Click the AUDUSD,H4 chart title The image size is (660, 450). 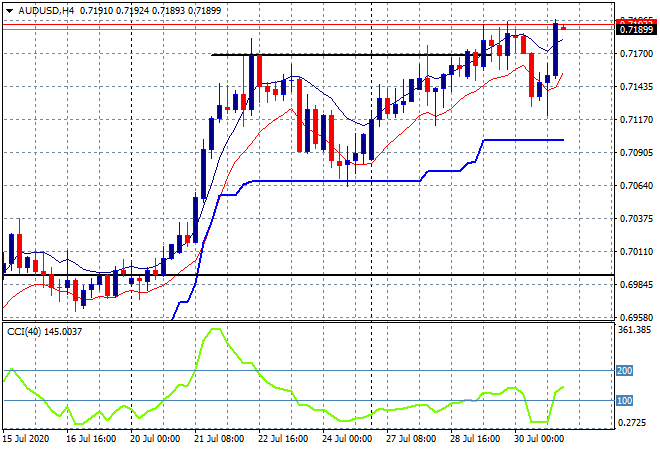click(x=46, y=11)
